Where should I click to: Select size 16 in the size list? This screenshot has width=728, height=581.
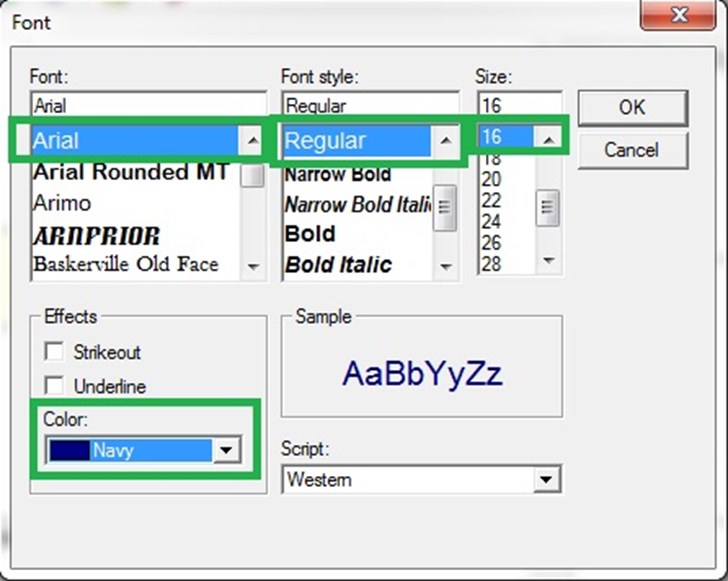tap(506, 137)
